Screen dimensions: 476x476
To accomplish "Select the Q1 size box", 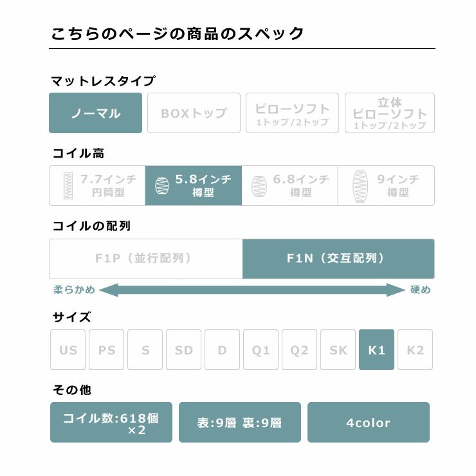I will tap(261, 350).
